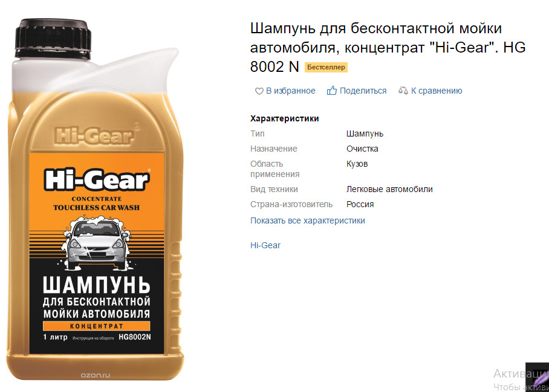Click the Характеристики section header
Viewport: 549px width, 392px height.
285,118
